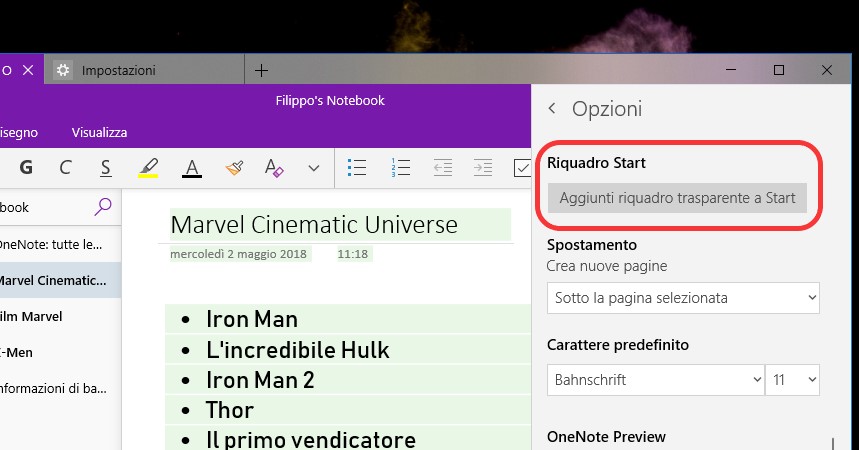The height and width of the screenshot is (450, 860).
Task: Click Aggiunti riquadro trasparente a Start
Action: click(677, 198)
